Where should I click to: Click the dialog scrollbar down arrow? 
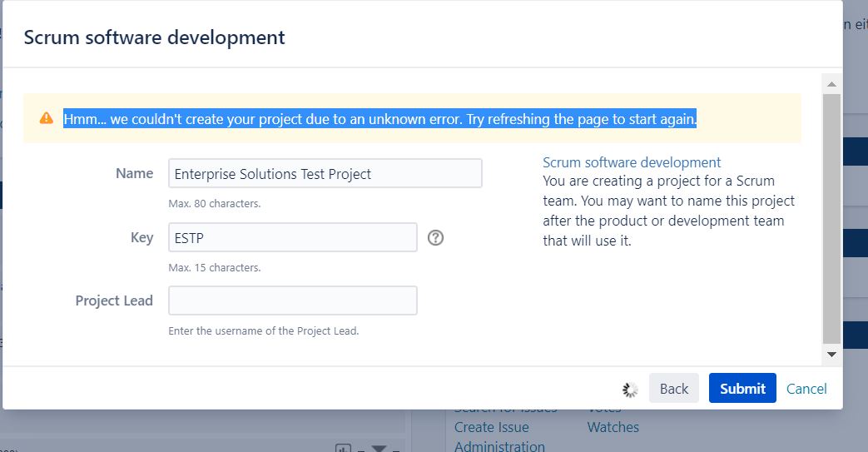831,355
